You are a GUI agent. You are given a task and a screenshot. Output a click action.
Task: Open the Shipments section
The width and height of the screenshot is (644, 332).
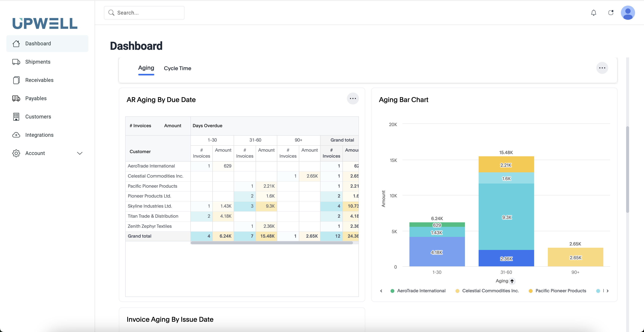pyautogui.click(x=37, y=62)
